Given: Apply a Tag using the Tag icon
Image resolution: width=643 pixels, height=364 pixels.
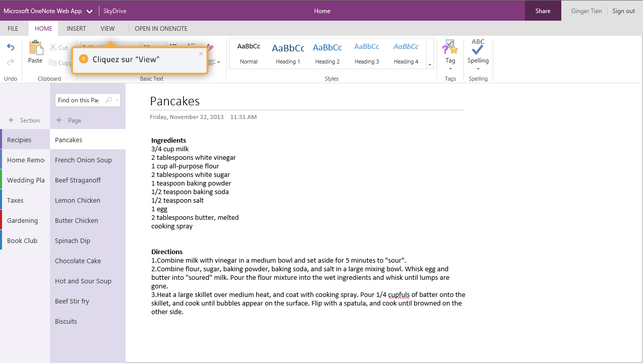Looking at the screenshot, I should pos(449,48).
